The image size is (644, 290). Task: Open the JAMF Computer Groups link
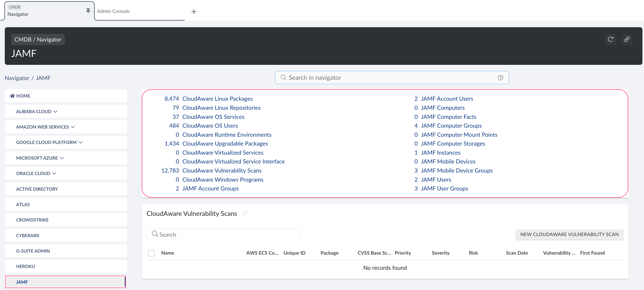click(x=451, y=126)
